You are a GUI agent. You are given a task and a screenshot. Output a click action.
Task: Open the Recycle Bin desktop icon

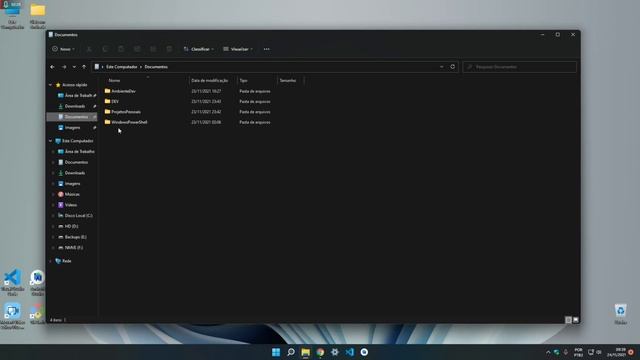coord(620,314)
